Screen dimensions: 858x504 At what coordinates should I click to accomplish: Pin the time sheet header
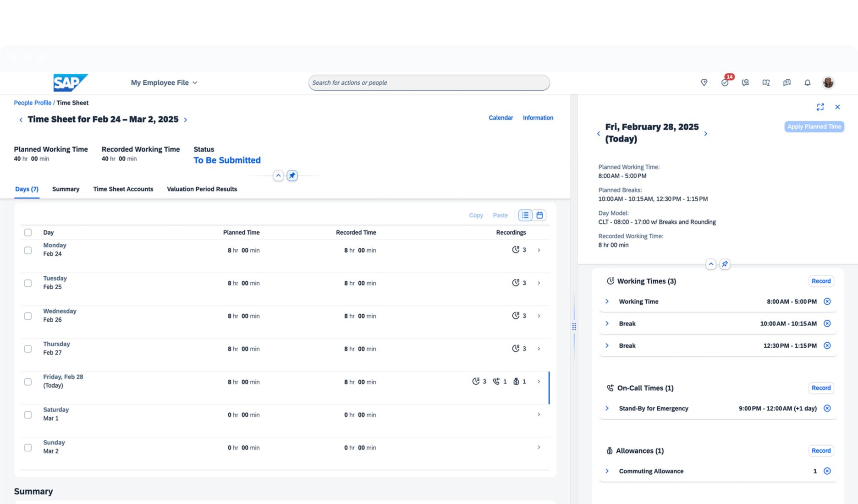292,175
